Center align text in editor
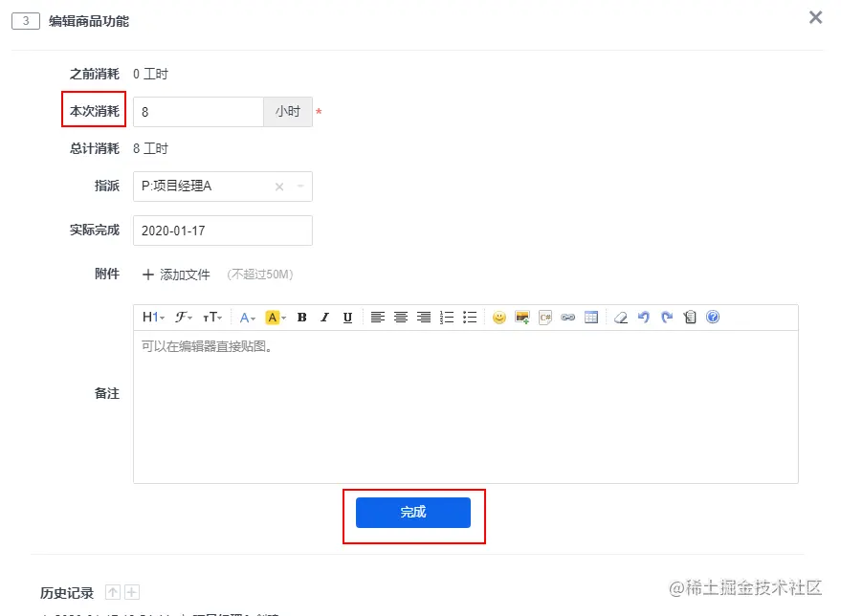The height and width of the screenshot is (616, 841). pos(401,318)
